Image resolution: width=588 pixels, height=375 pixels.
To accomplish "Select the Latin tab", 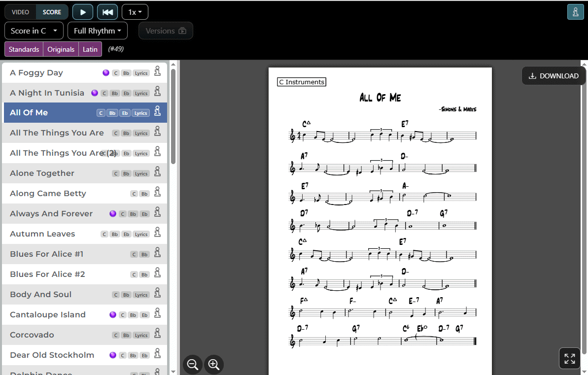I will 90,49.
